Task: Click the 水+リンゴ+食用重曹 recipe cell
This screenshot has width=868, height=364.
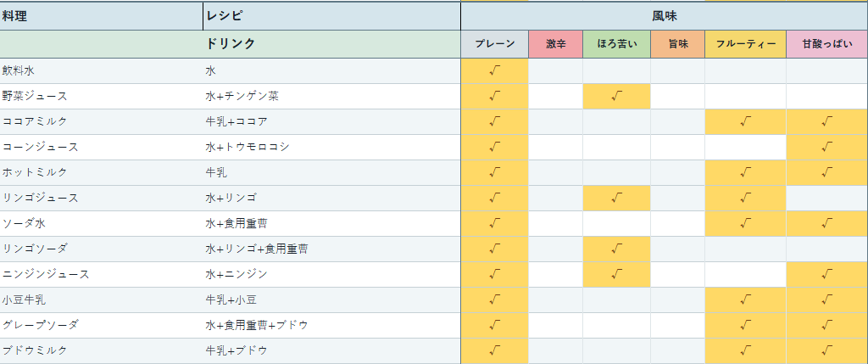Action: (331, 249)
